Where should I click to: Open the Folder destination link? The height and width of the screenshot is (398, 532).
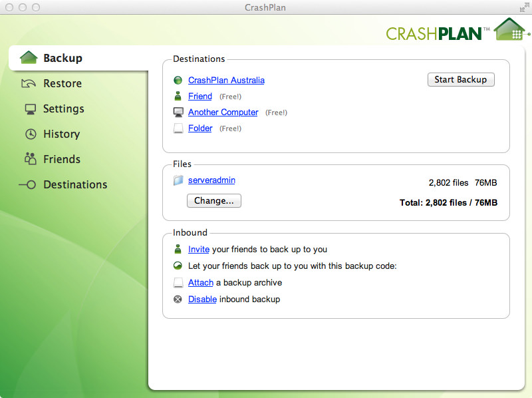tap(200, 128)
